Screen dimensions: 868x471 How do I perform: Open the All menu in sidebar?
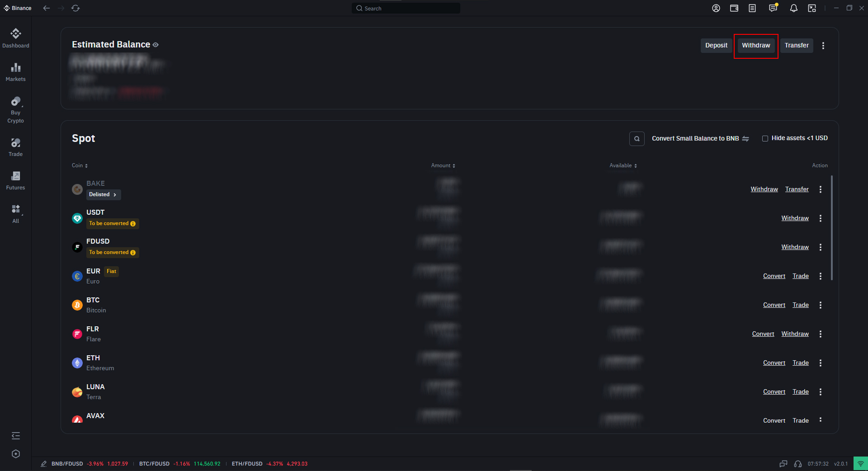click(x=16, y=214)
